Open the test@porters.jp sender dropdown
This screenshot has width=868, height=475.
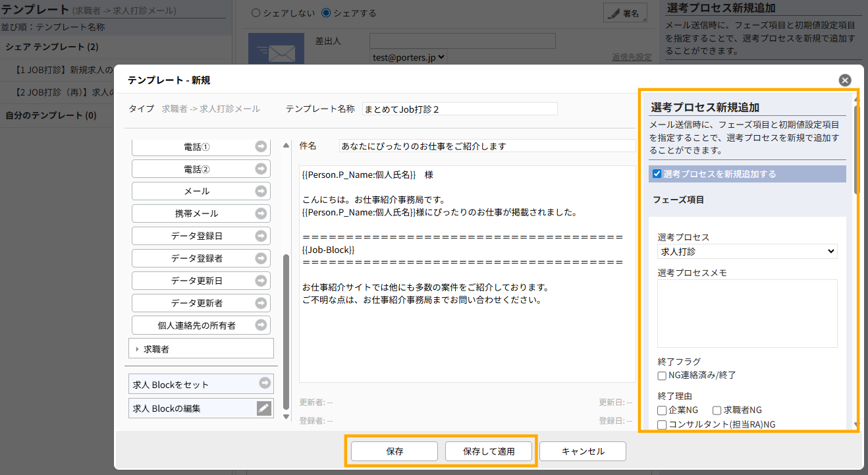tap(409, 57)
